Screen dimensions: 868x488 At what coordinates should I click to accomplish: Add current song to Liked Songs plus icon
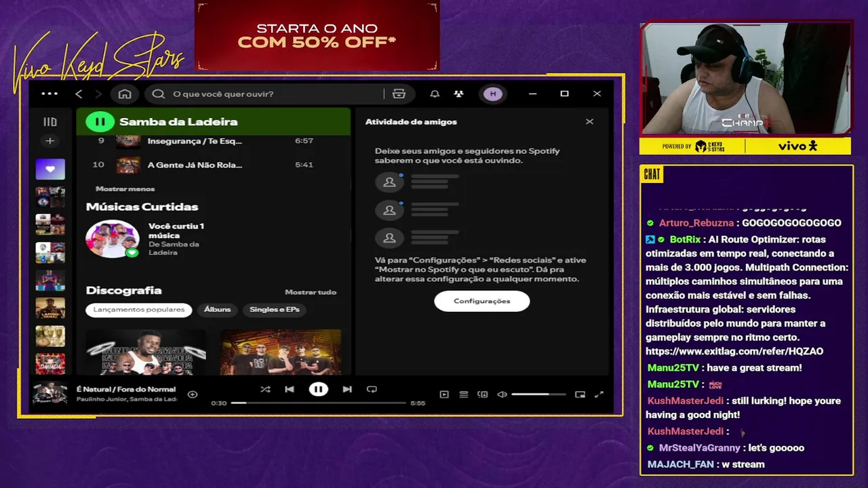[193, 394]
